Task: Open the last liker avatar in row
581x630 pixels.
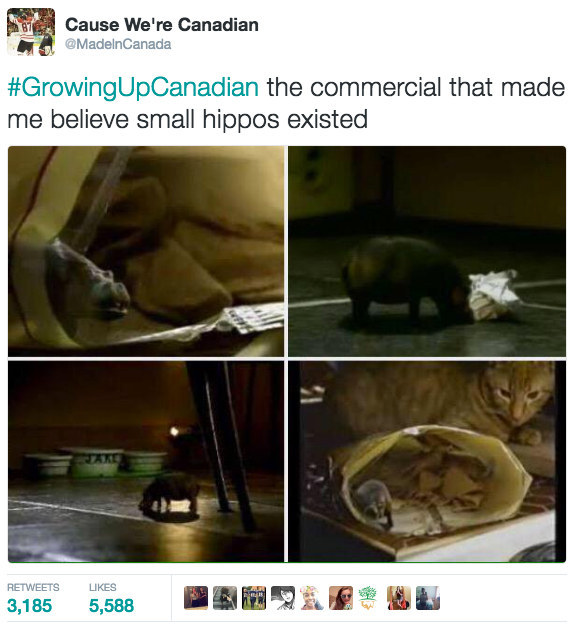Action: (428, 598)
